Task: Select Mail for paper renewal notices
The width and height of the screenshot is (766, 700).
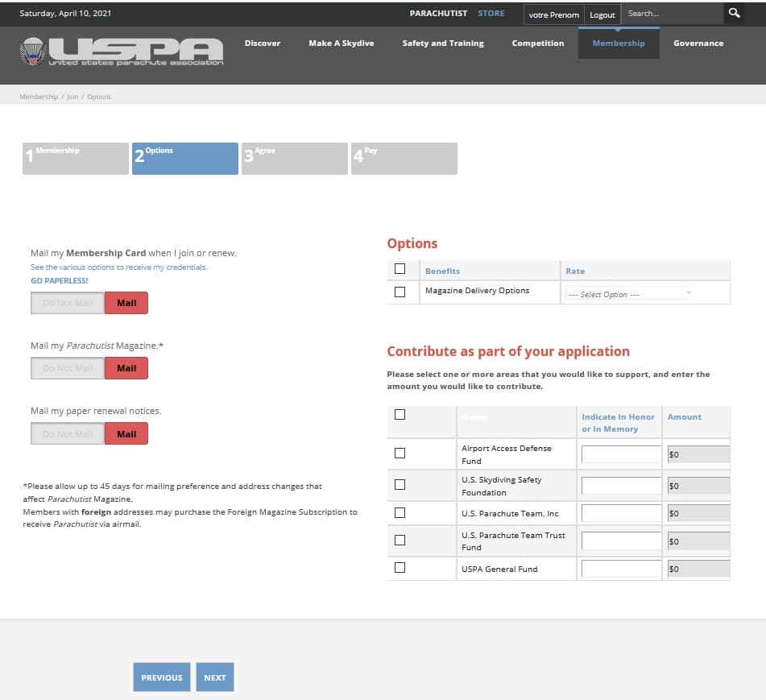Action: point(126,434)
